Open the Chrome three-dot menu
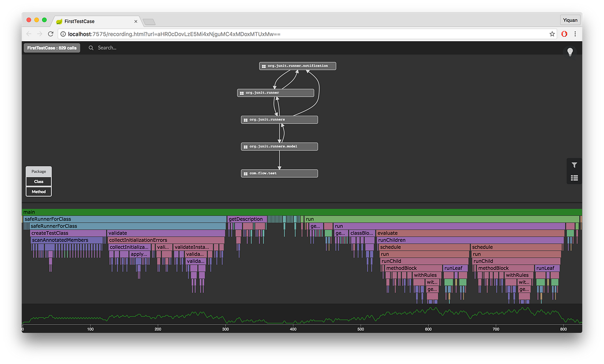The width and height of the screenshot is (604, 364). click(x=575, y=34)
